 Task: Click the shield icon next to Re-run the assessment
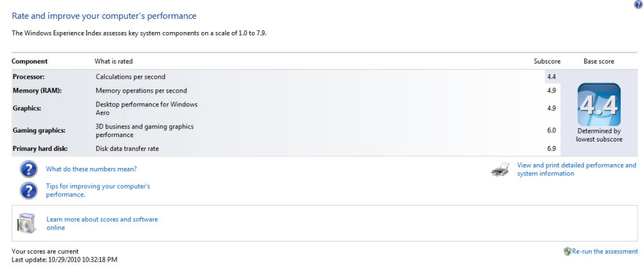point(567,252)
